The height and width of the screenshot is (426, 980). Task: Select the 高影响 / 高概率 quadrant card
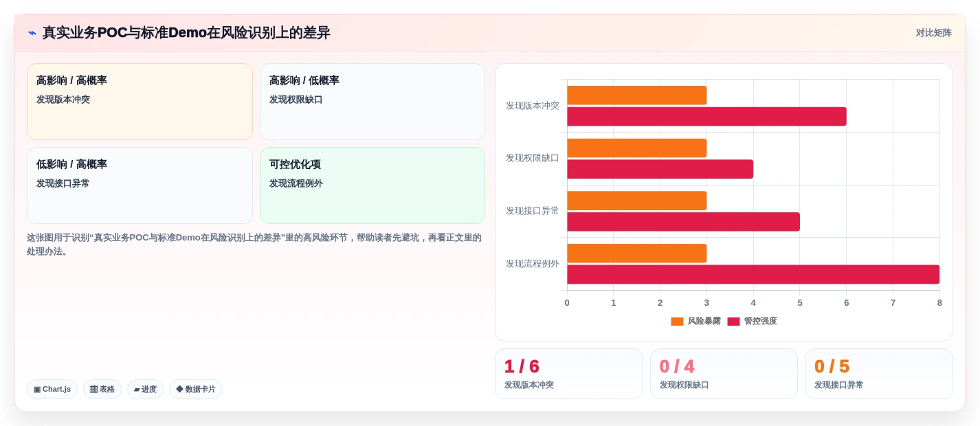point(140,102)
